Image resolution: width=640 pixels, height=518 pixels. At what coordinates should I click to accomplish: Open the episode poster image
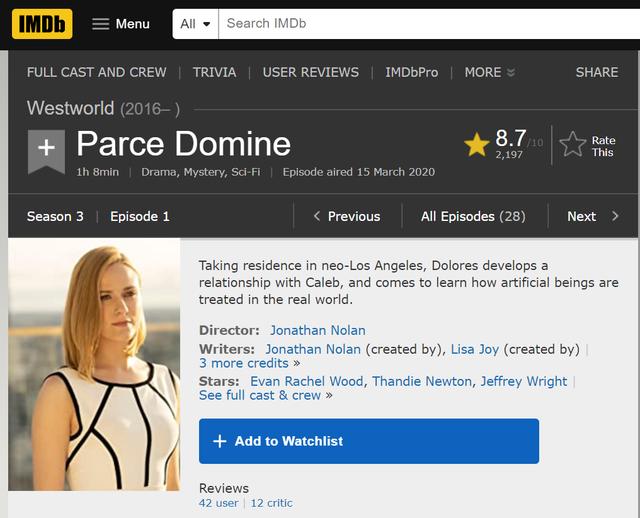[x=94, y=365]
